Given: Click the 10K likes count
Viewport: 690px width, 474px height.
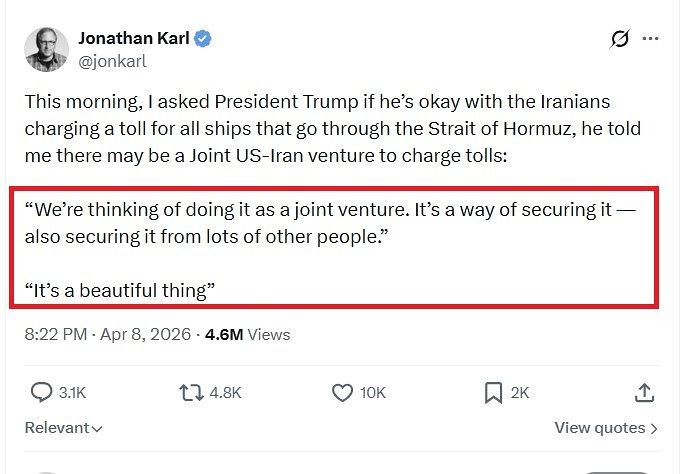Looking at the screenshot, I should [x=373, y=393].
